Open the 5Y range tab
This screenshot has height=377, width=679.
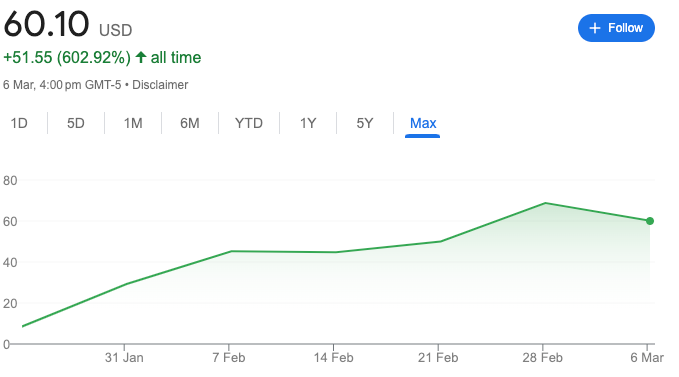(x=365, y=123)
